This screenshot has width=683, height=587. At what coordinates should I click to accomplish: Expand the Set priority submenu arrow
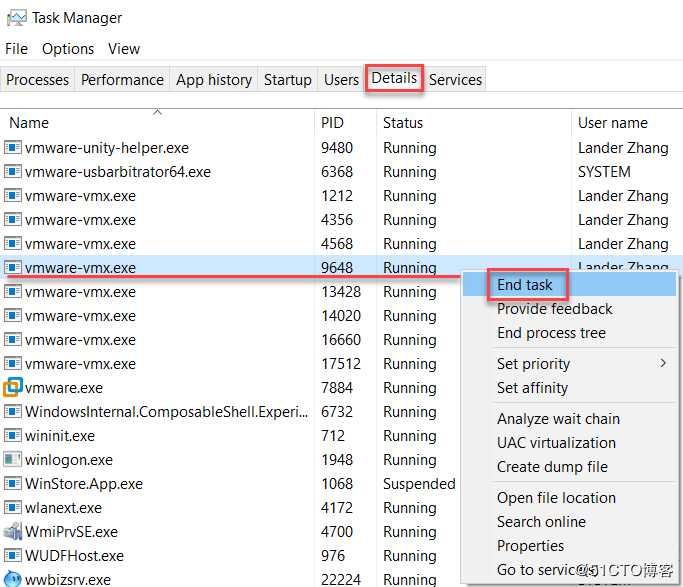tap(663, 363)
